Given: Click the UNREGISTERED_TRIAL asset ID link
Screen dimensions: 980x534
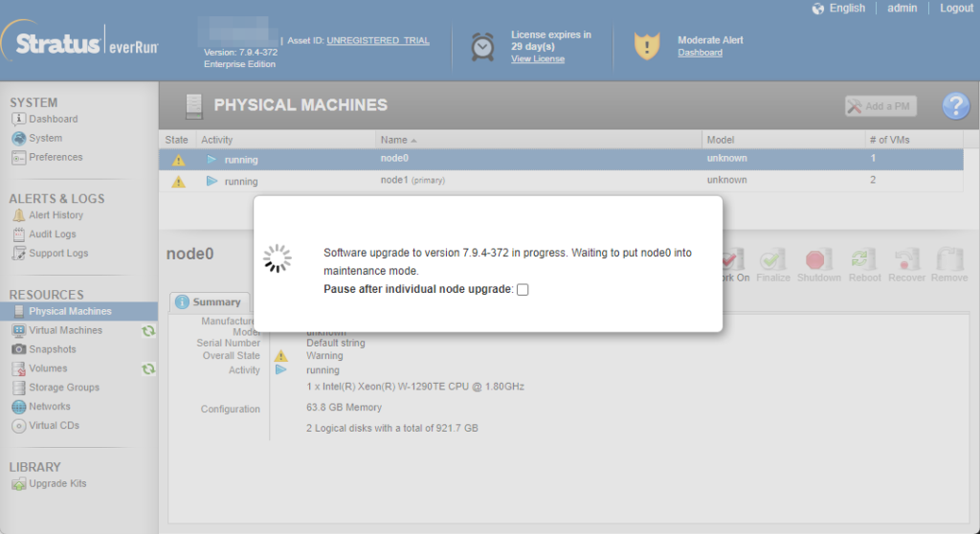Looking at the screenshot, I should coord(377,40).
